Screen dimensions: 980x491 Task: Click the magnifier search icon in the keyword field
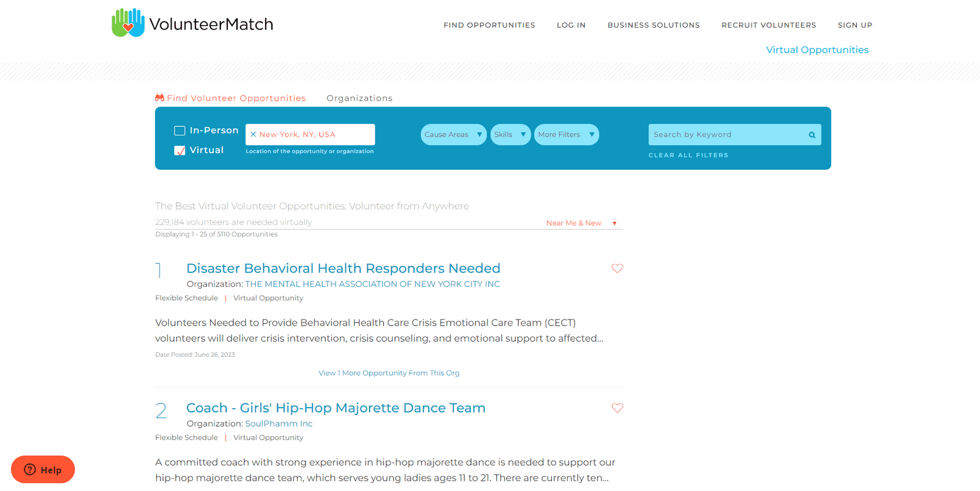(812, 135)
